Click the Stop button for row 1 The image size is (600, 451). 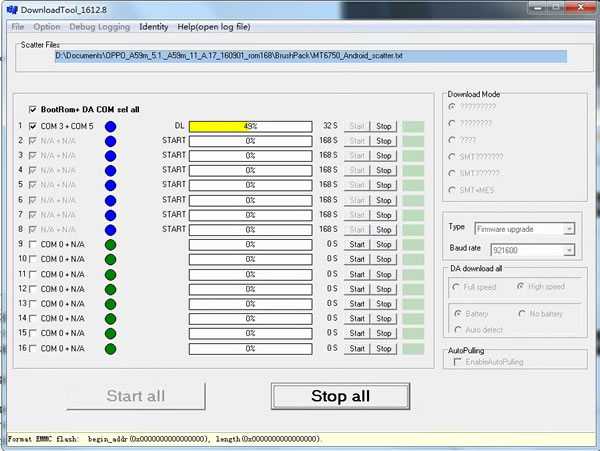[383, 127]
